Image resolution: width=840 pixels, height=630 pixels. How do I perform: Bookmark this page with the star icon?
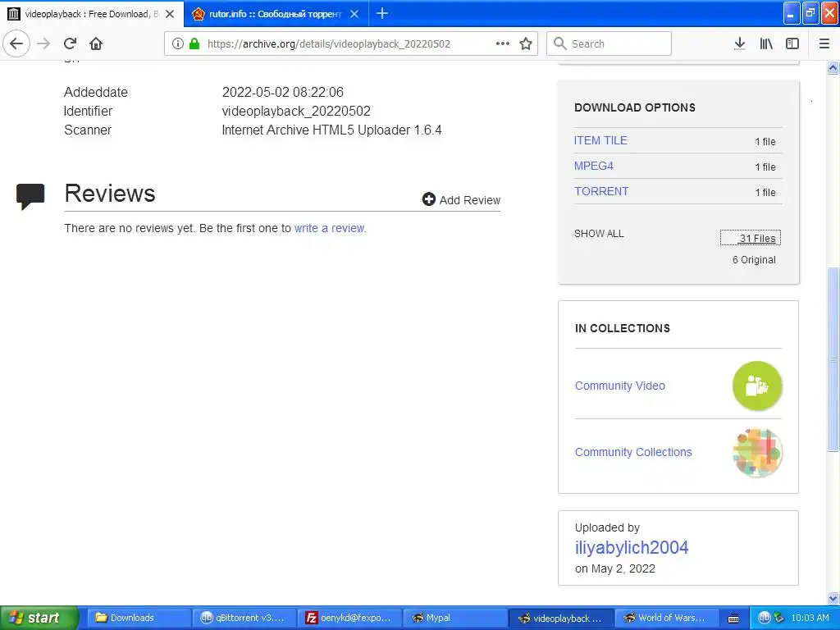(526, 43)
